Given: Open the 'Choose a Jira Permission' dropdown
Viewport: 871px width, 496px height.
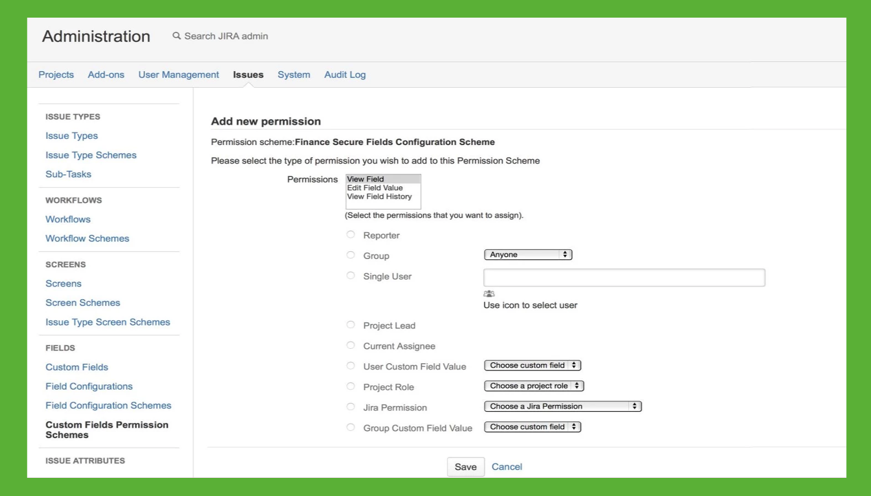Looking at the screenshot, I should click(x=562, y=407).
